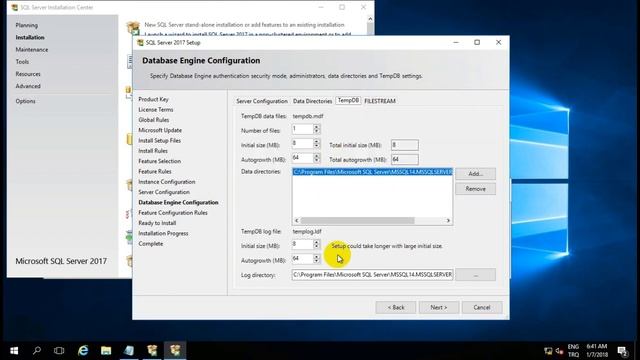Screen dimensions: 640x360
Task: Click the log Autogrowth (MB) field
Action: [x=302, y=259]
